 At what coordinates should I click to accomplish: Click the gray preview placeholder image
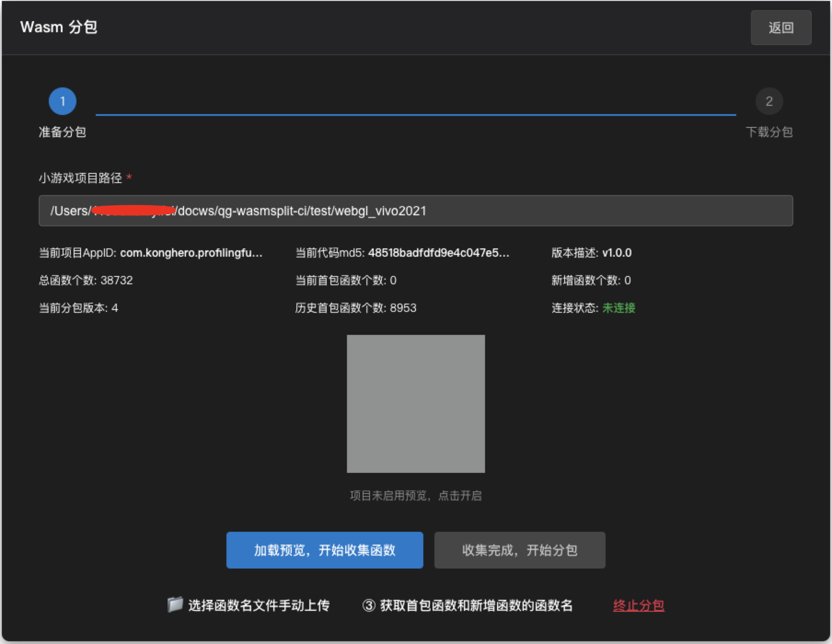pyautogui.click(x=416, y=403)
